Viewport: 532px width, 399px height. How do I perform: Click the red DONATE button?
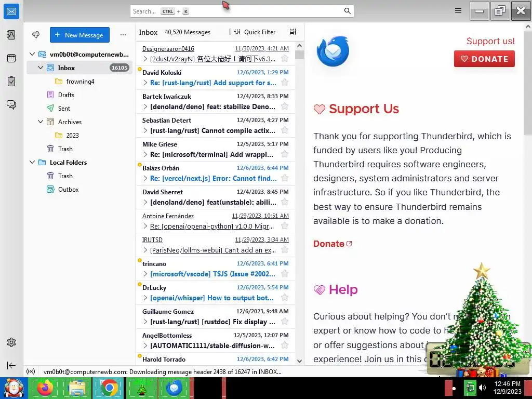point(484,59)
